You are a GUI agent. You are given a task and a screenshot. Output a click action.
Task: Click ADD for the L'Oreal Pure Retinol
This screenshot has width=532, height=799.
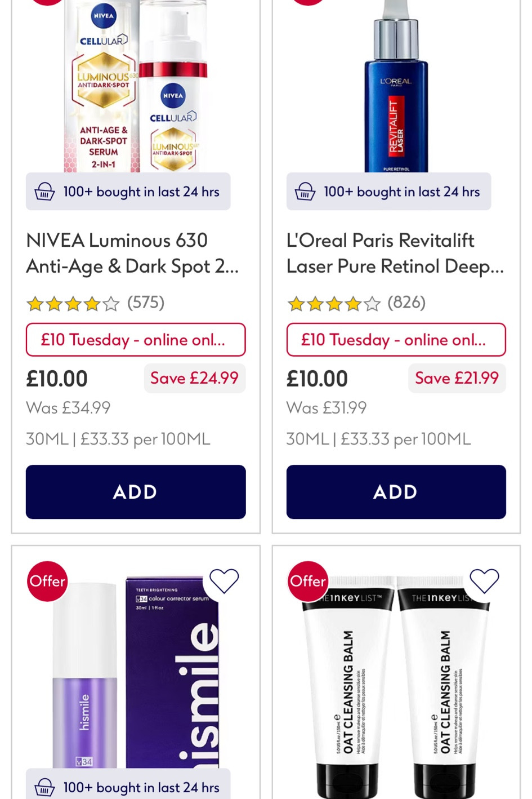[396, 491]
